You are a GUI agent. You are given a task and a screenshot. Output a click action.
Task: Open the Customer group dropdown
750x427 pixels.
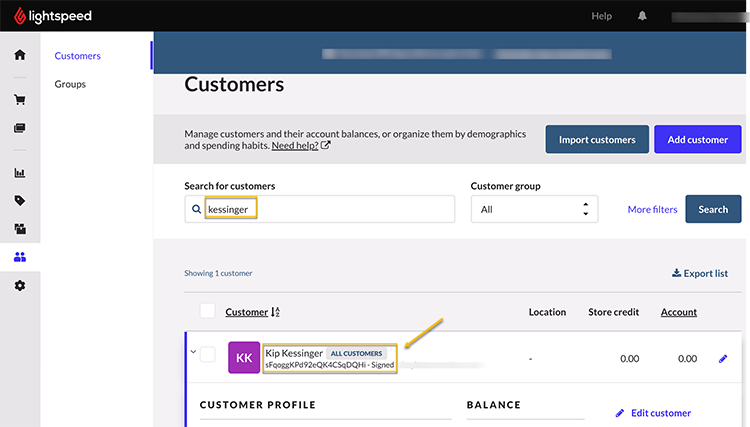coord(534,209)
